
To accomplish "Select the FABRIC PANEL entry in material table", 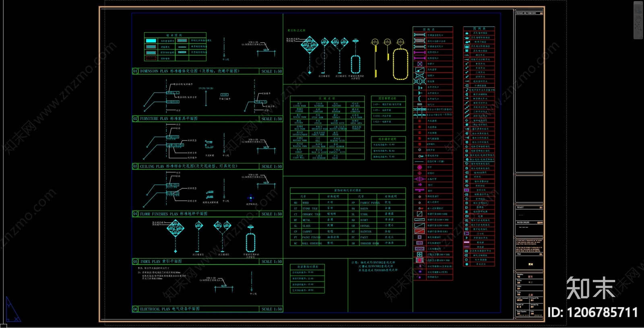I will click(x=370, y=203).
